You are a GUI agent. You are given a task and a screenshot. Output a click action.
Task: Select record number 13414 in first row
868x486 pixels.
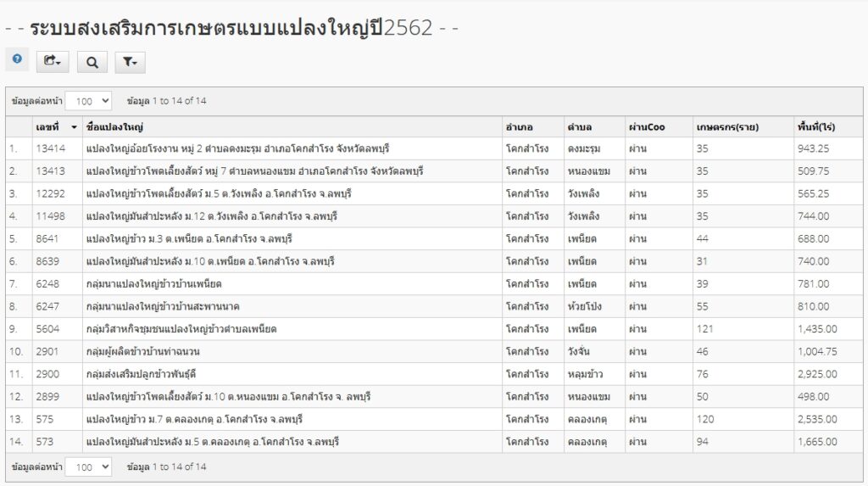tap(50, 148)
